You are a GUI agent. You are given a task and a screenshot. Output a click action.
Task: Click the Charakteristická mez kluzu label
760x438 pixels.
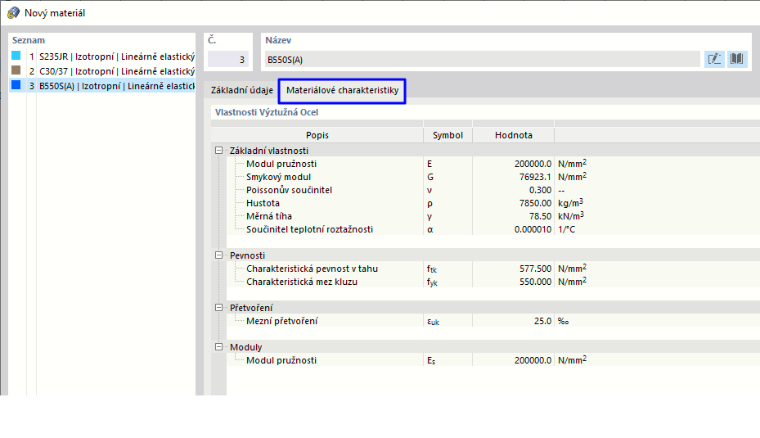[x=301, y=282]
